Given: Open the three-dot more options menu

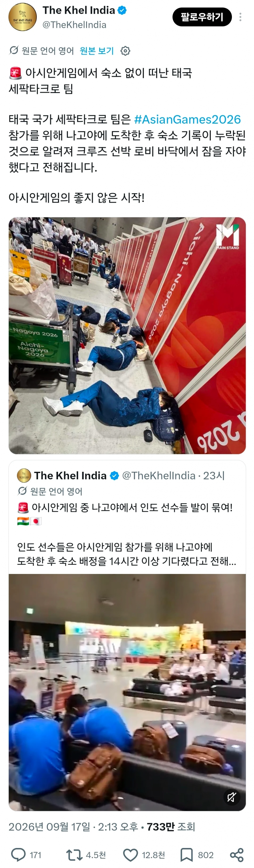Looking at the screenshot, I should click(x=240, y=17).
